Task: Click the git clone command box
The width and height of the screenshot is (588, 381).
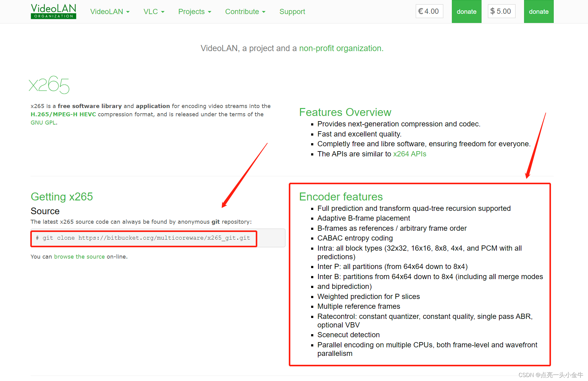Action: coord(144,238)
